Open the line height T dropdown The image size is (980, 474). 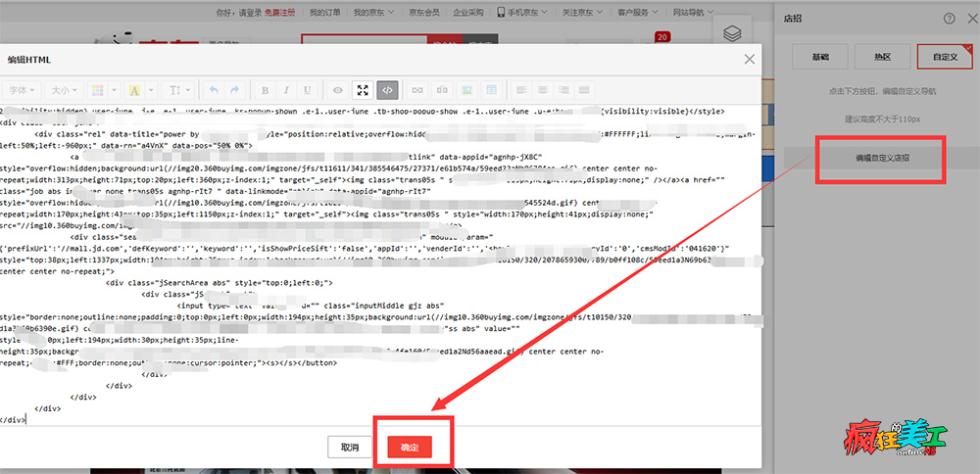179,90
